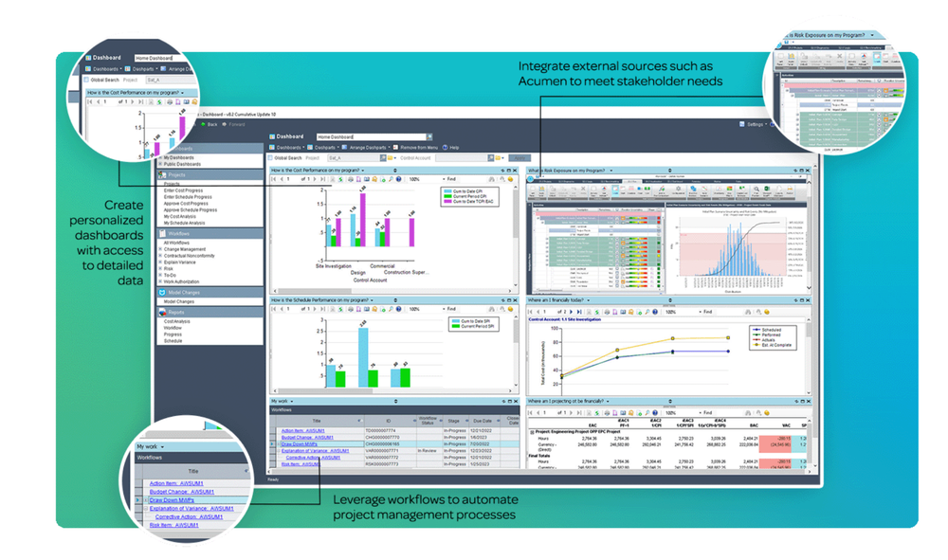The height and width of the screenshot is (560, 948).
Task: Click refresh icon in Where am I financially today toolbar
Action: tap(597, 313)
